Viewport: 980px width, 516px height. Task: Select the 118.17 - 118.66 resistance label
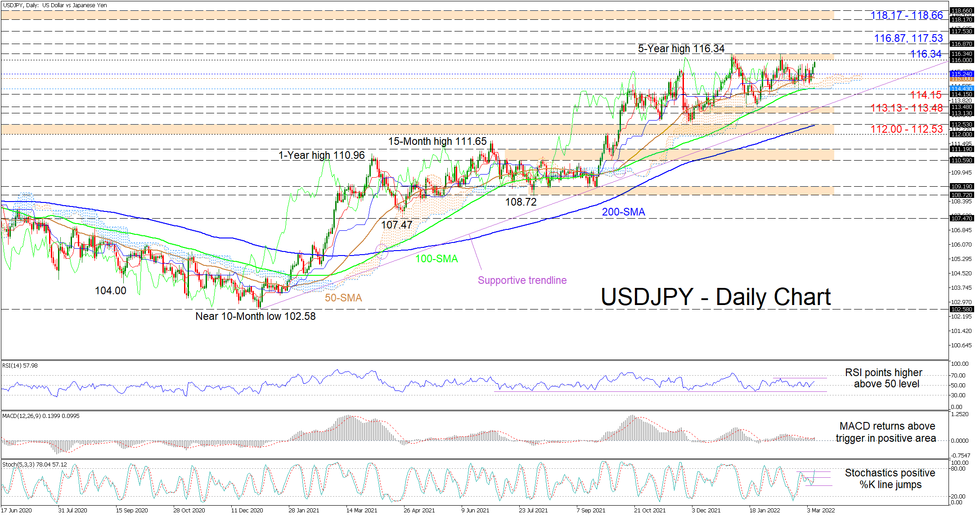pos(906,15)
